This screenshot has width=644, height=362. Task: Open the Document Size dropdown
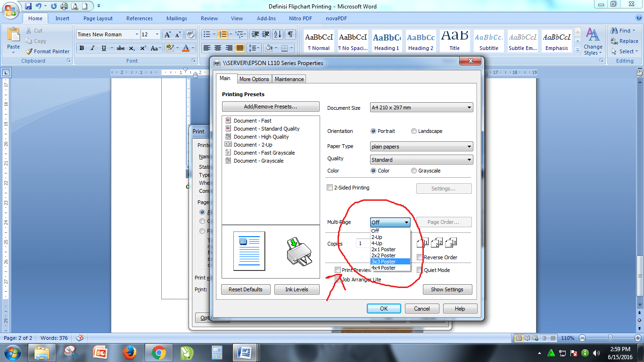(x=421, y=107)
